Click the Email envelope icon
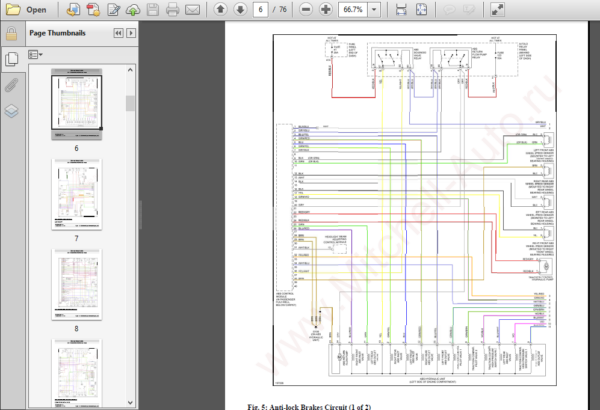The width and height of the screenshot is (600, 410). [192, 9]
